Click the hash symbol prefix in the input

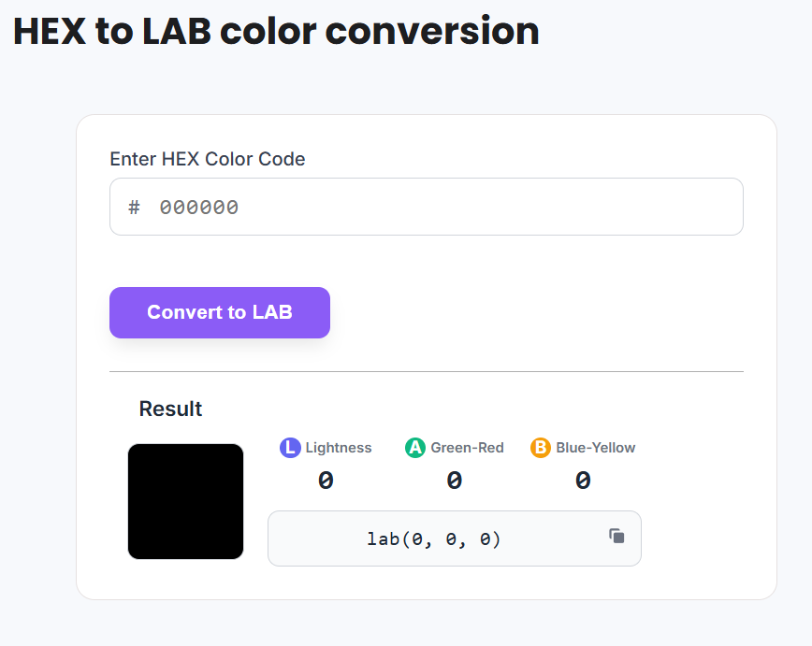pyautogui.click(x=134, y=208)
